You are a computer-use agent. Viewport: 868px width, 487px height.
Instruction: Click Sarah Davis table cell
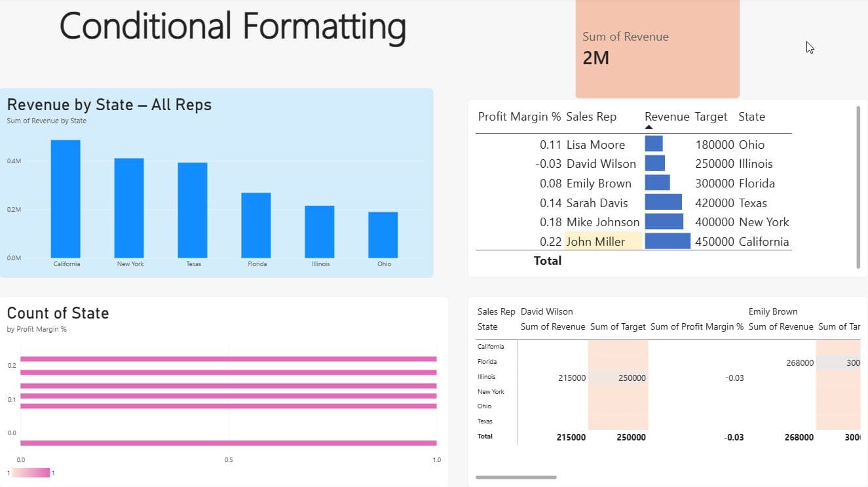click(597, 203)
